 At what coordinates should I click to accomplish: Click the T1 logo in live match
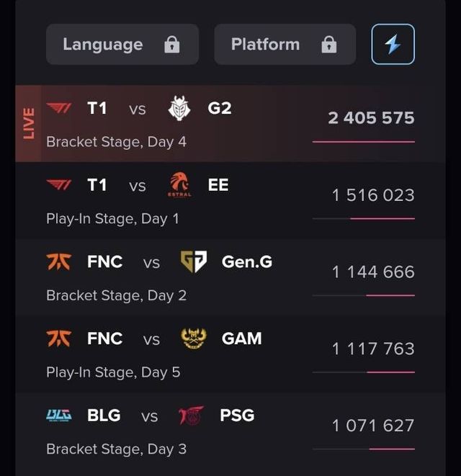click(59, 108)
